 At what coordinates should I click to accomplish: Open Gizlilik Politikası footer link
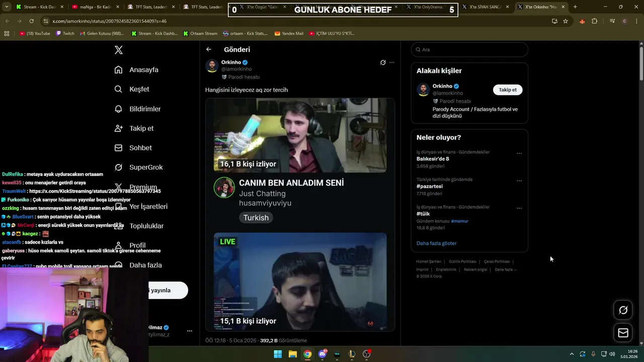tap(462, 261)
